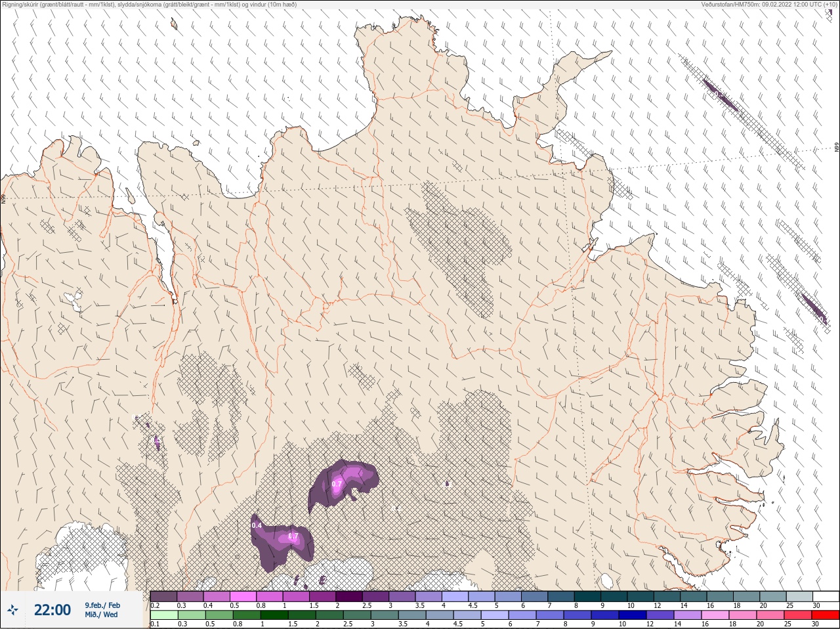Select white upper legend swatch at 30
Screen dimensions: 840x629
coord(826,596)
